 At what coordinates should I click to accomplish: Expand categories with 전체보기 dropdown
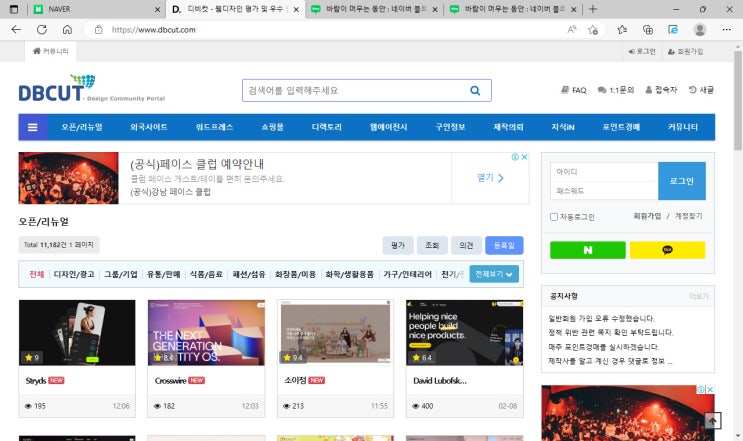pos(494,274)
